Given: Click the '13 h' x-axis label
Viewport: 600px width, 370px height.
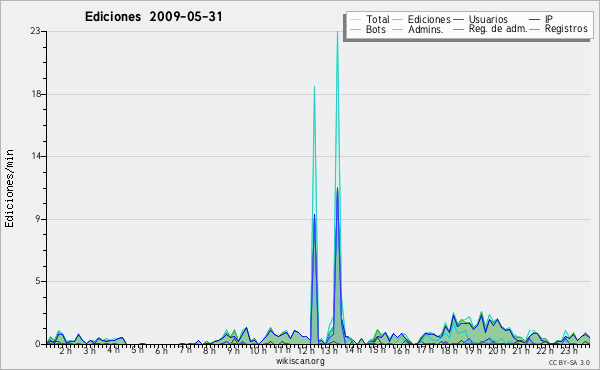Looking at the screenshot, I should tap(330, 350).
